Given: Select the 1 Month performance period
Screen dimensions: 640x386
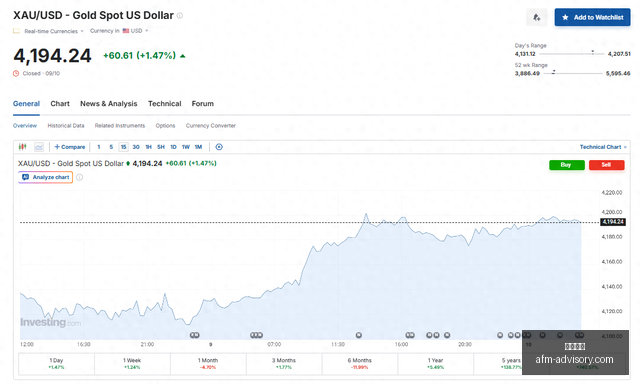Looking at the screenshot, I should click(208, 364).
